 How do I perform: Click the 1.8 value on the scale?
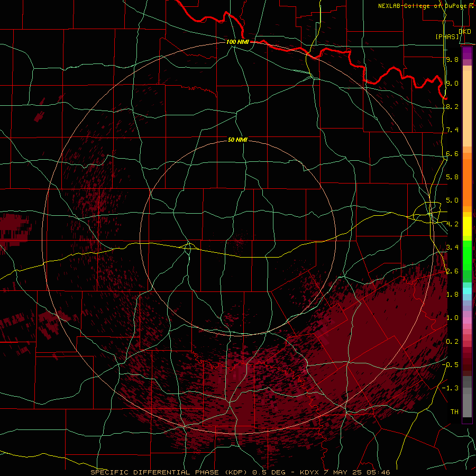pyautogui.click(x=452, y=295)
